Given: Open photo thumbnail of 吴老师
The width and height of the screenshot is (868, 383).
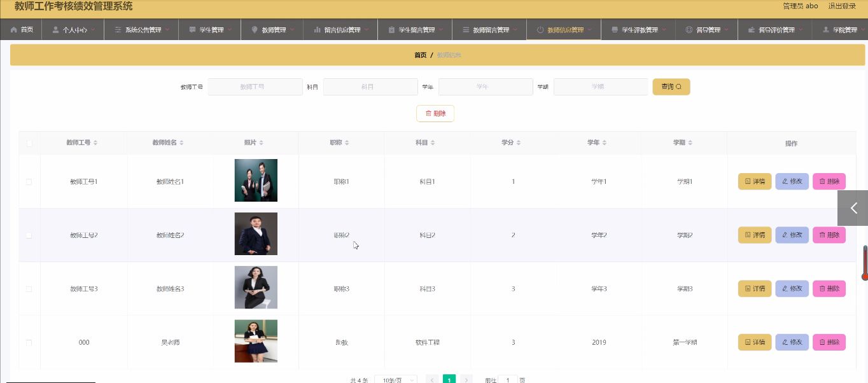Looking at the screenshot, I should tap(256, 341).
